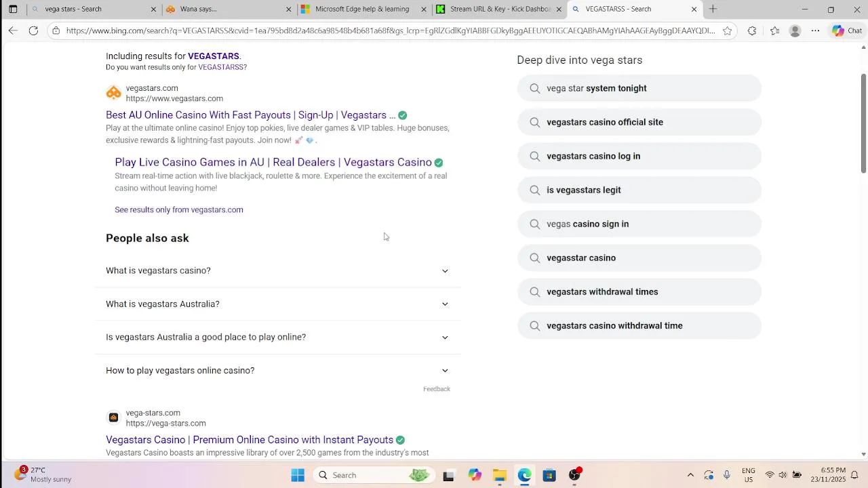Search "is vegasstars legit" suggestion

pyautogui.click(x=639, y=190)
